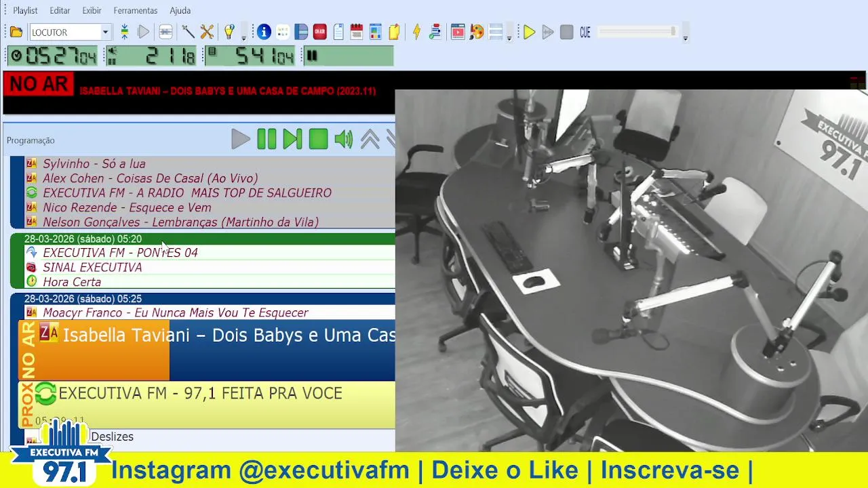Click the document page toolbar icon

pyautogui.click(x=338, y=32)
